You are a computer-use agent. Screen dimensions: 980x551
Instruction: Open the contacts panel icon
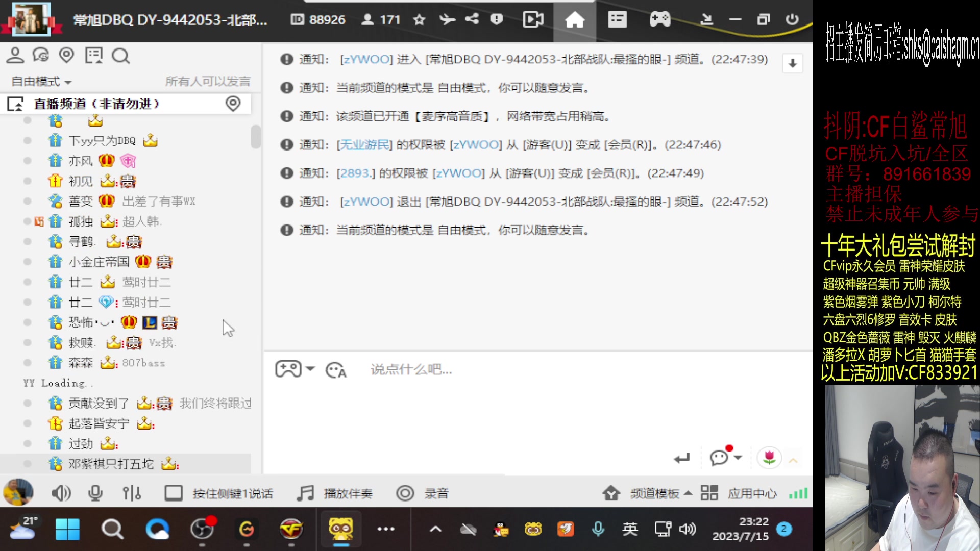click(15, 55)
